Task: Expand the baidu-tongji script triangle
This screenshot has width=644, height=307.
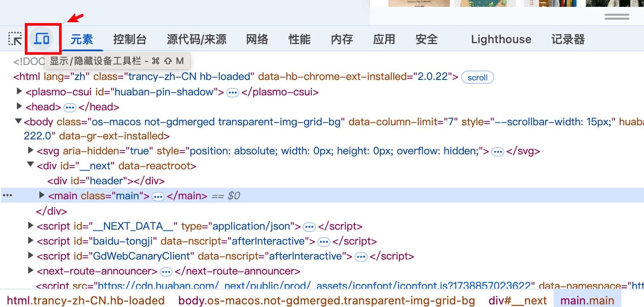Action: [30, 240]
